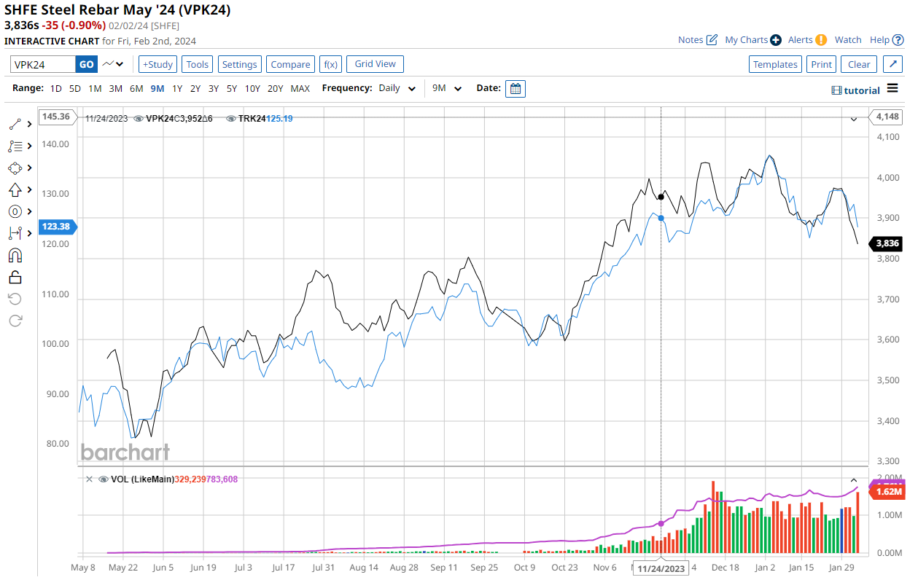The height and width of the screenshot is (588, 918).
Task: Toggle visibility of TRK24 comparison line
Action: pyautogui.click(x=230, y=118)
